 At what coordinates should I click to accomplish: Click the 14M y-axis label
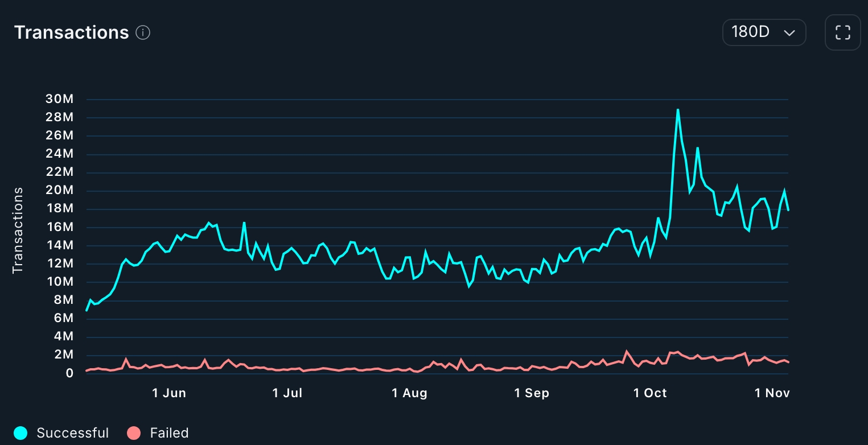59,245
